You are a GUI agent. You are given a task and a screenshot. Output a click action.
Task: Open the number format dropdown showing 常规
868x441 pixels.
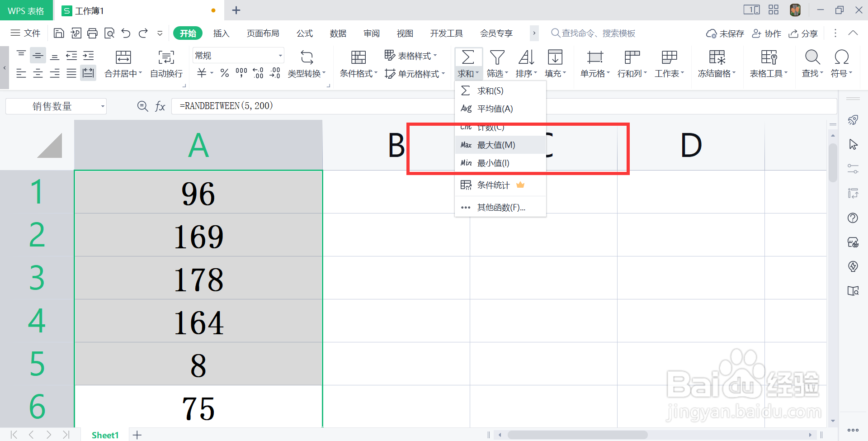coord(238,55)
